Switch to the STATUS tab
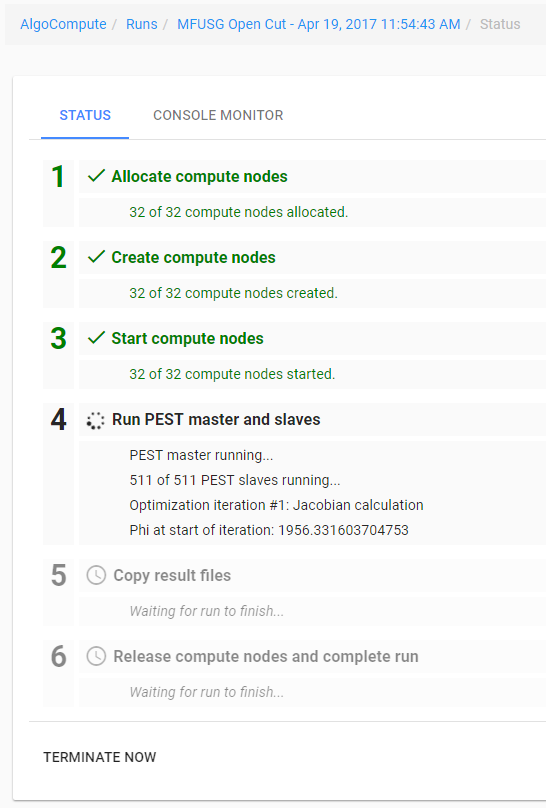This screenshot has width=546, height=808. point(85,115)
